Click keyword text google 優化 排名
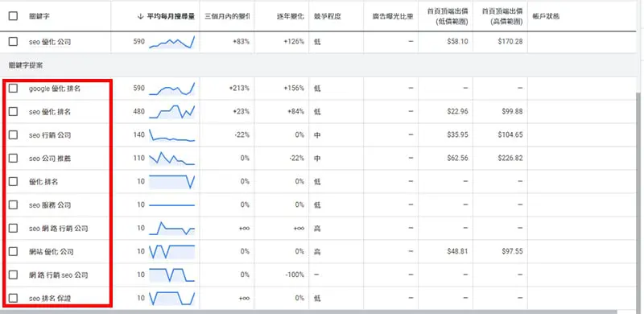Viewport: 644px width, 314px height. click(x=55, y=89)
